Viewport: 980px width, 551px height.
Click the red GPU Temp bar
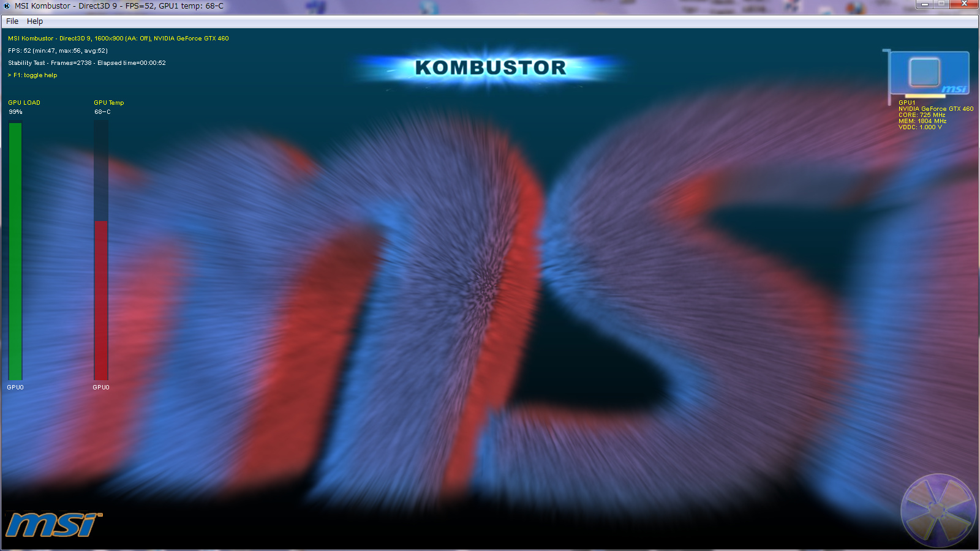click(x=101, y=300)
